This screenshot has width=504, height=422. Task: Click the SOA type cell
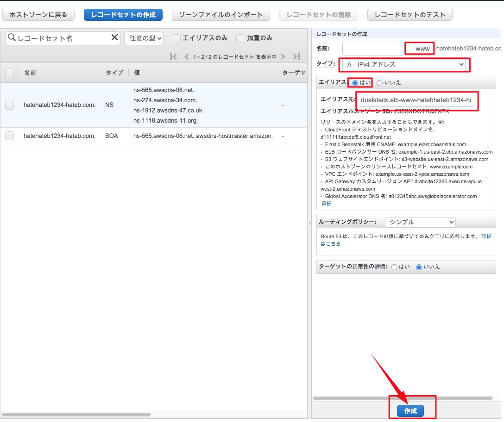tap(112, 136)
